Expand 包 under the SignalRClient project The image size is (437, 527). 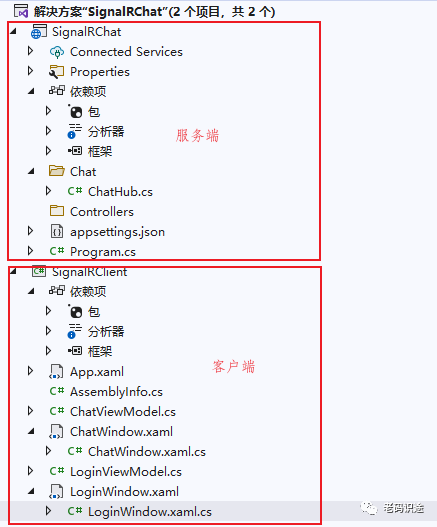click(48, 311)
